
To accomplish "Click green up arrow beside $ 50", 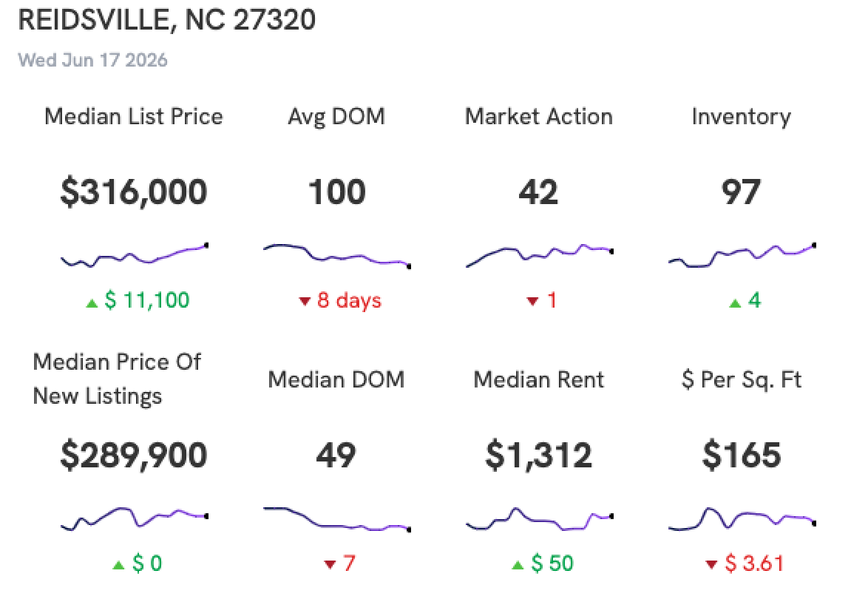I will pyautogui.click(x=518, y=565).
